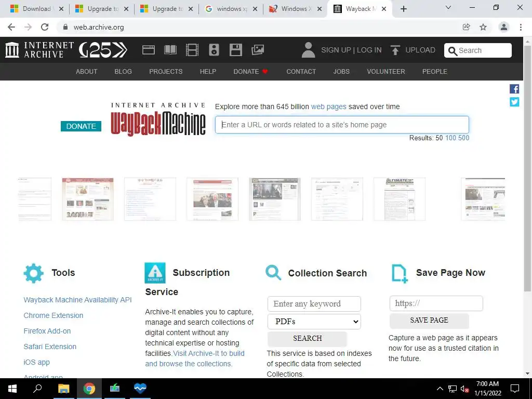This screenshot has width=532, height=399.
Task: Open the CONTACT menu item
Action: pos(301,72)
